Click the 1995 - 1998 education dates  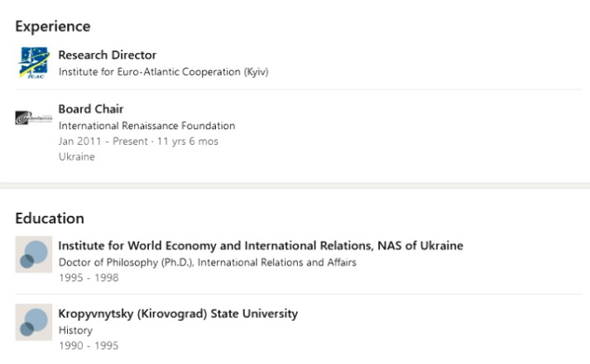coord(89,278)
